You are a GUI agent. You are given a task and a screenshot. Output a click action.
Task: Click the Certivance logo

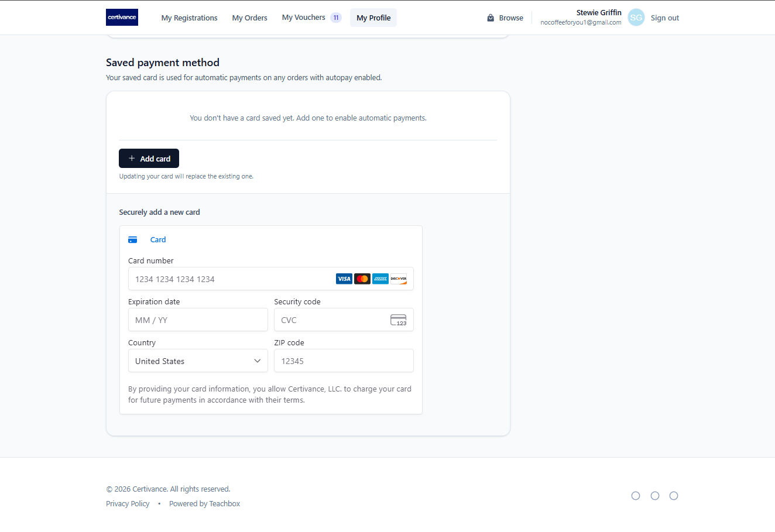pos(122,18)
